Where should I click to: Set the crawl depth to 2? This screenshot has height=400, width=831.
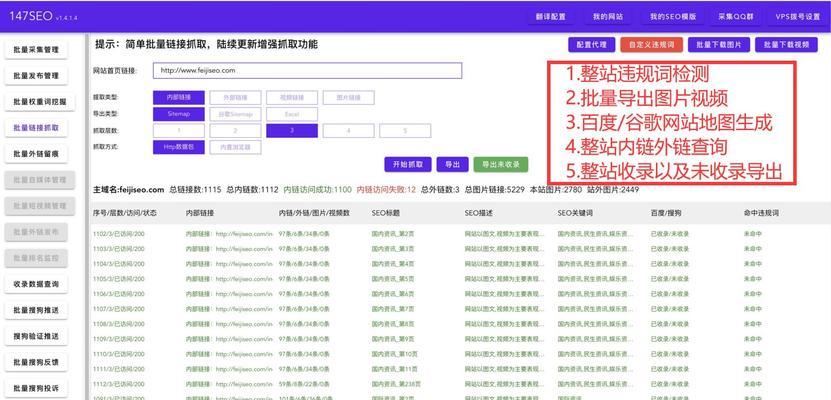point(235,130)
